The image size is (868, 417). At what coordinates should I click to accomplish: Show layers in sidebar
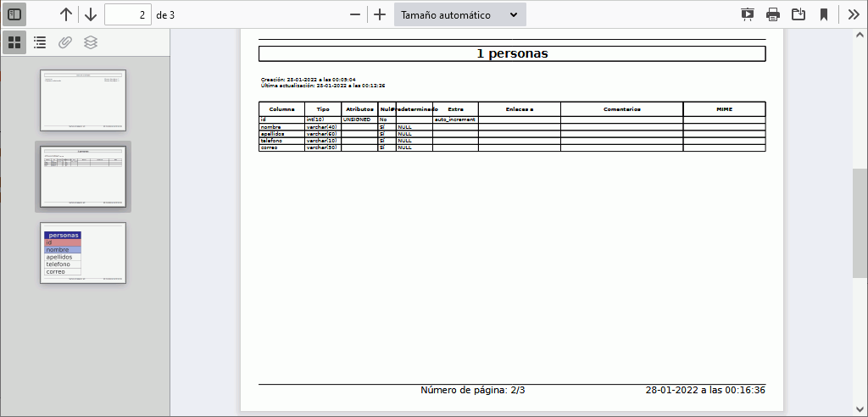tap(91, 42)
